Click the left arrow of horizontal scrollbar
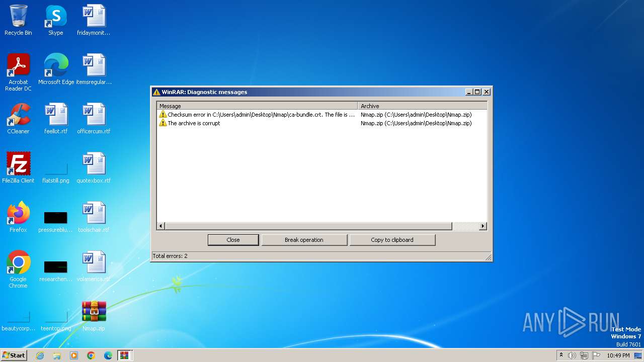The image size is (644, 362). tap(161, 226)
